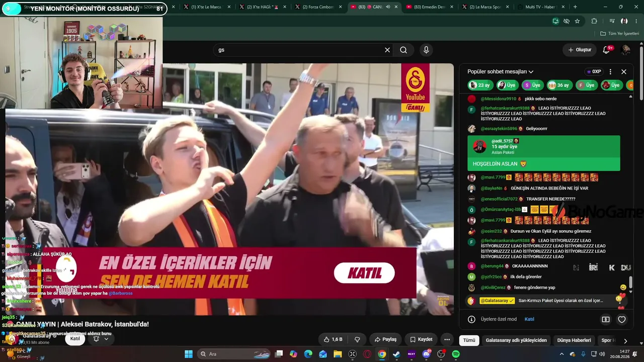Dislike the video
This screenshot has height=362, width=644.
pos(357,339)
